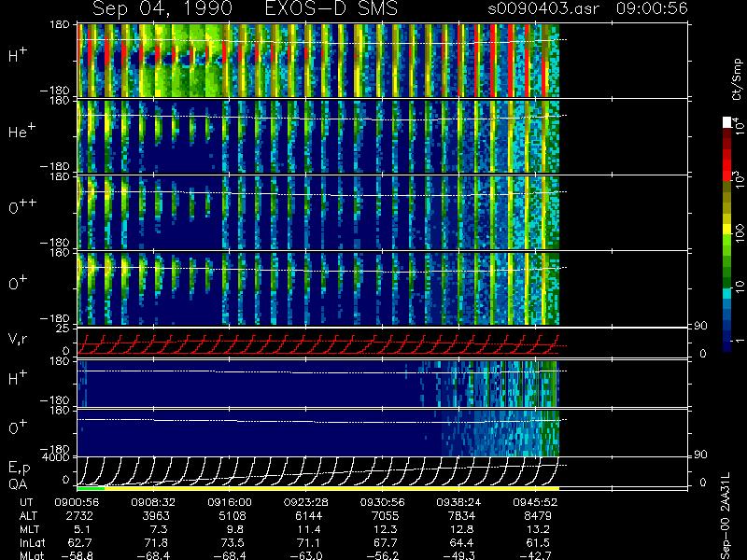The image size is (747, 560).
Task: Select UT time '0900:56'
Action: tap(77, 502)
